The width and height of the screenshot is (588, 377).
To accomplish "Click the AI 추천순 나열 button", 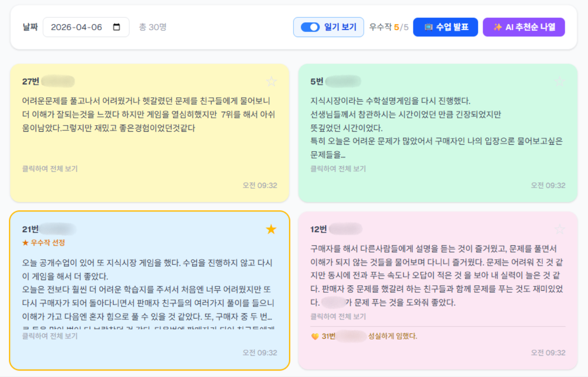I will pyautogui.click(x=524, y=27).
